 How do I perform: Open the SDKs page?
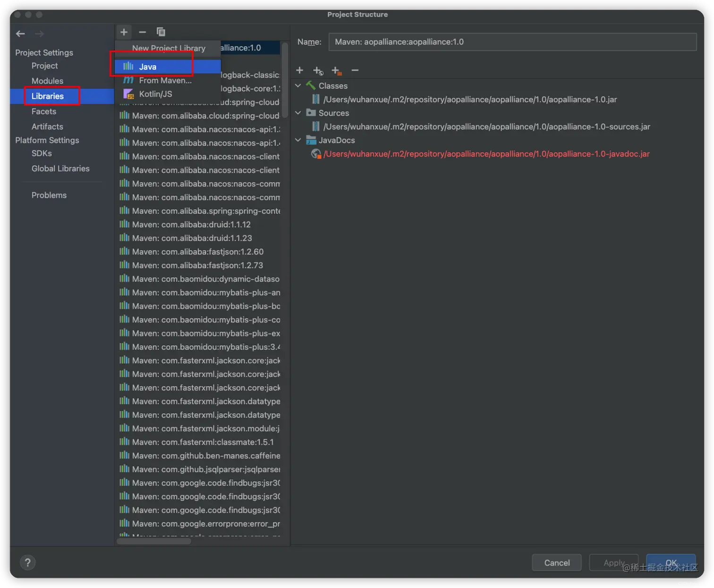coord(42,153)
